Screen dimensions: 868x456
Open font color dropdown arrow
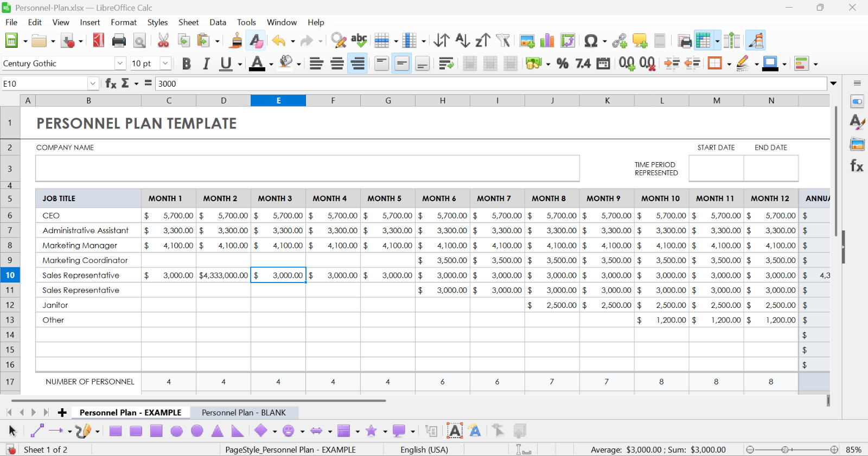click(271, 64)
